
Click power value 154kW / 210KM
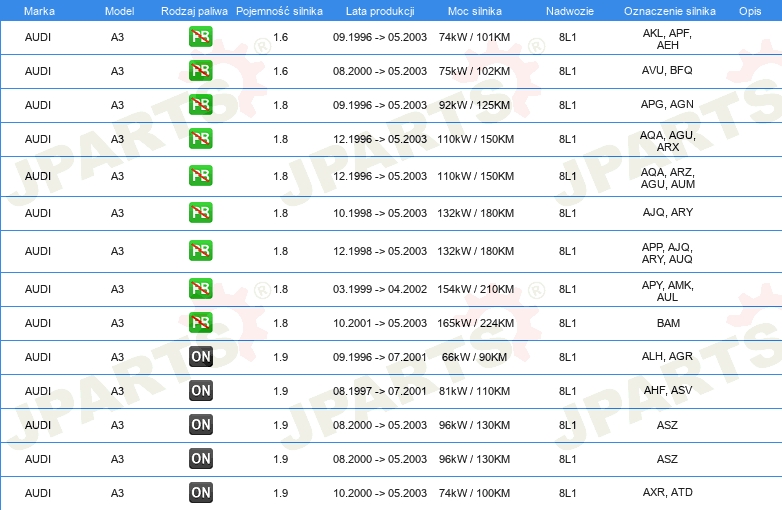coord(475,289)
